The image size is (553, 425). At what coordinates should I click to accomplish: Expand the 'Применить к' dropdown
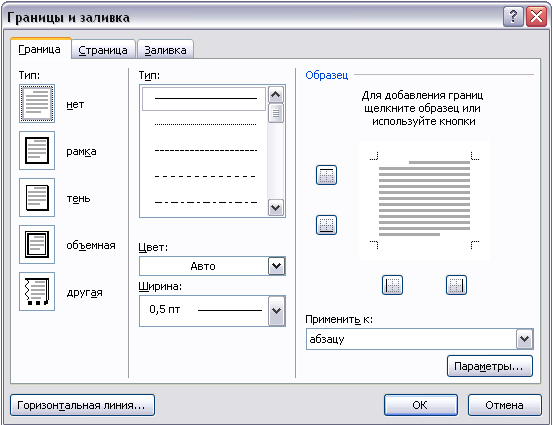tap(525, 339)
